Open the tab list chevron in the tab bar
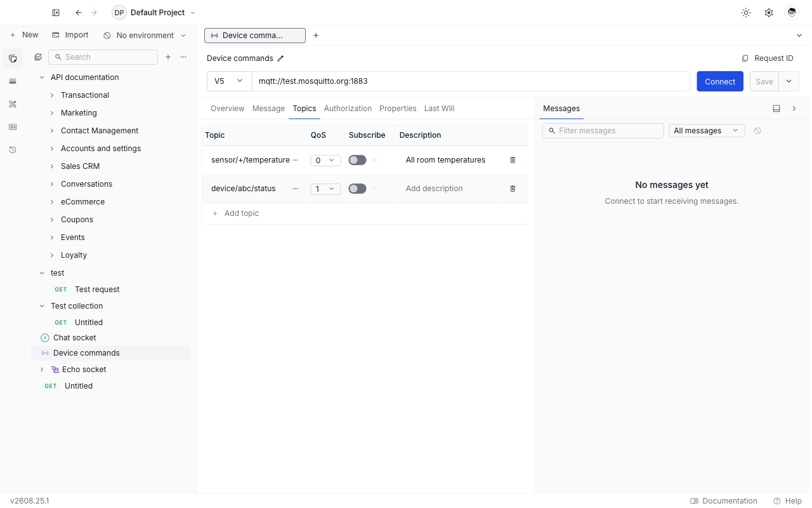Viewport: 812px width, 508px height. click(799, 36)
